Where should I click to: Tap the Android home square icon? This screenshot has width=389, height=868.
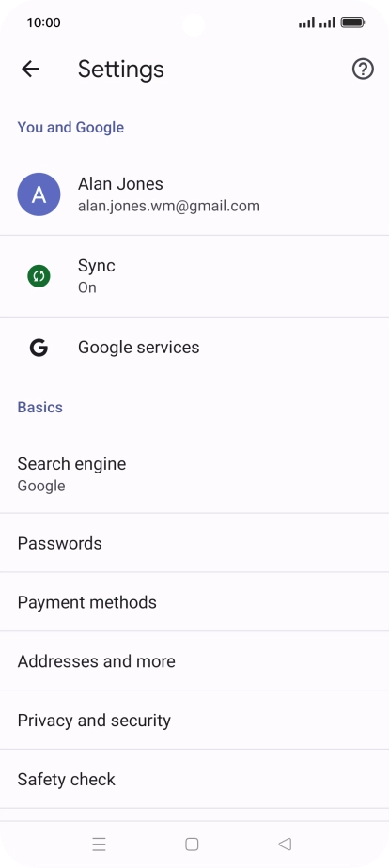[x=192, y=845]
